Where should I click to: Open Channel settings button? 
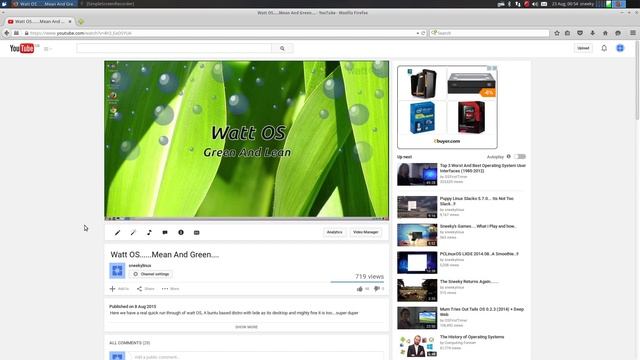pos(151,274)
